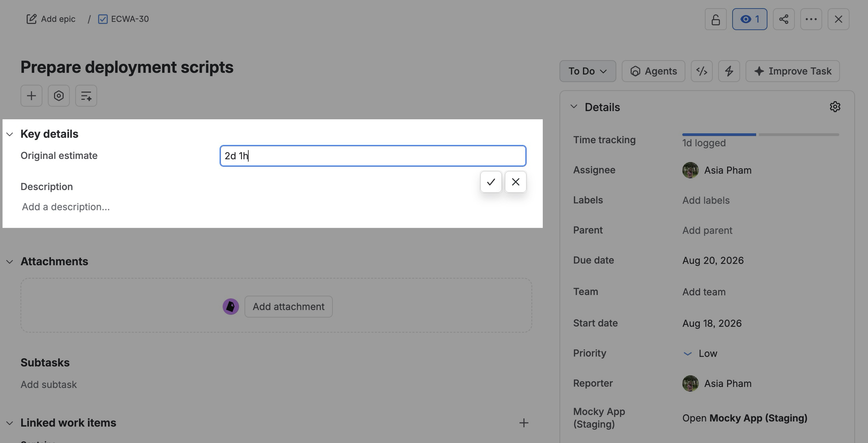Click the Add epic text
This screenshot has height=443, width=868.
(x=58, y=19)
